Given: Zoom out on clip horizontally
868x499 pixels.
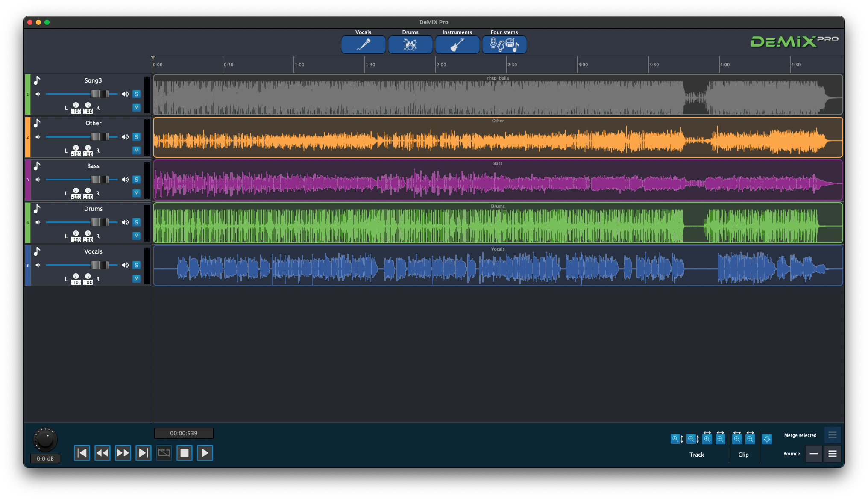Looking at the screenshot, I should pos(750,438).
